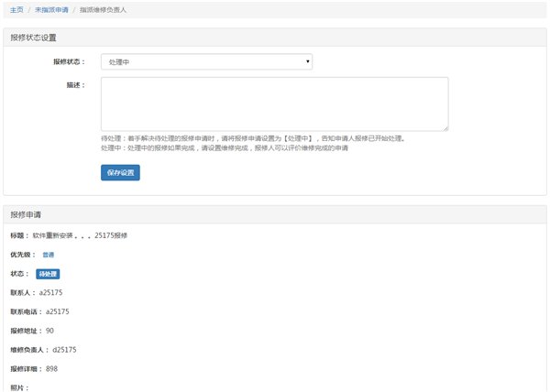Open the 报修状态 dropdown showing 处理中
This screenshot has height=392, width=550.
tap(206, 61)
